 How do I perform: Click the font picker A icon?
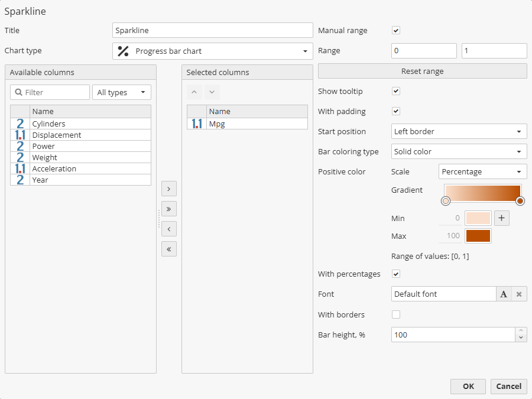click(x=504, y=294)
